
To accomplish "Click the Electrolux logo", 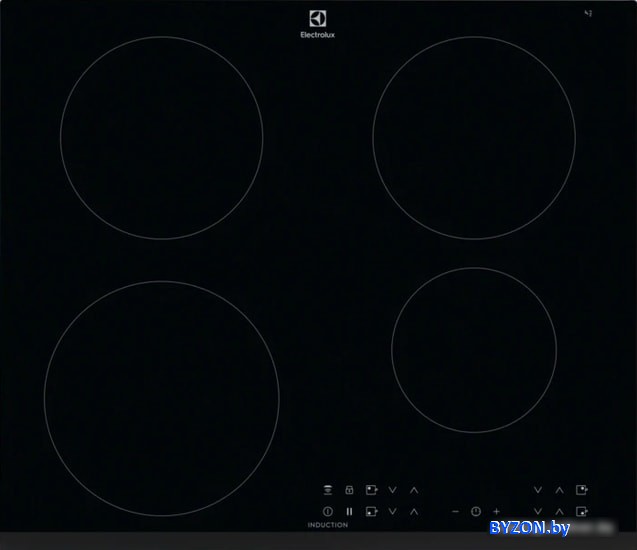I will pos(318,24).
